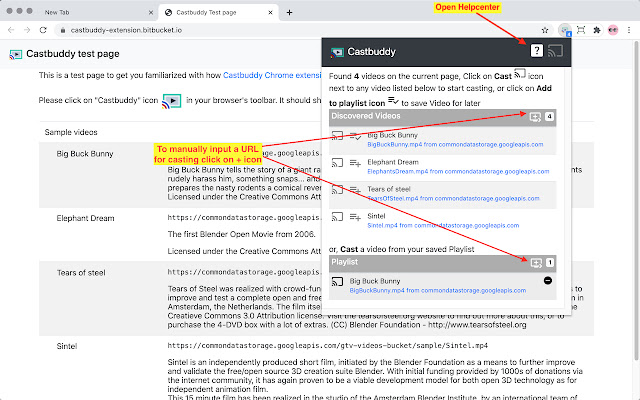This screenshot has width=640, height=400.
Task: Close the Castbuddy Test page tab
Action: pyautogui.click(x=270, y=13)
